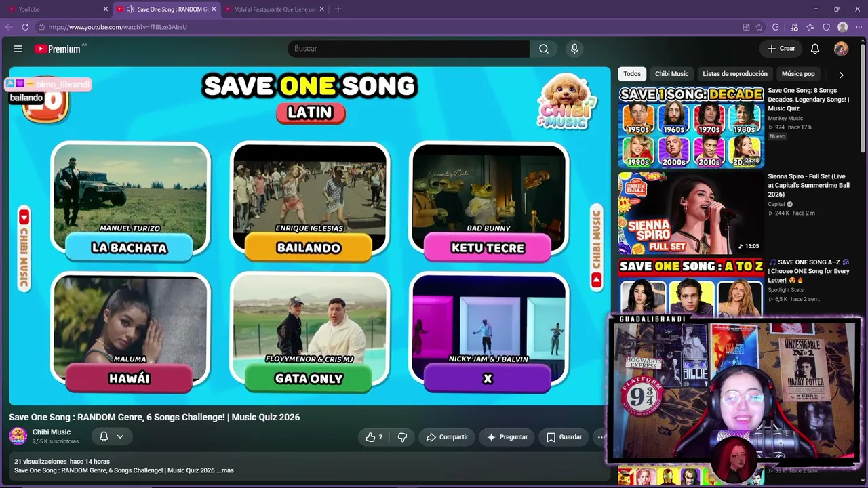Open YouTube notifications bell in header
Viewport: 868px width, 488px height.
(815, 49)
